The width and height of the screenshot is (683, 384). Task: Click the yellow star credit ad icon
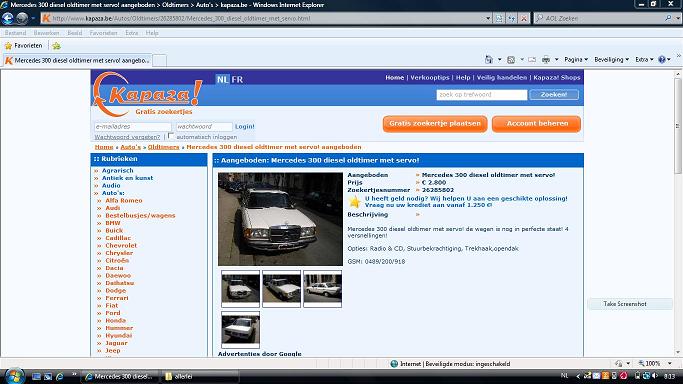355,202
